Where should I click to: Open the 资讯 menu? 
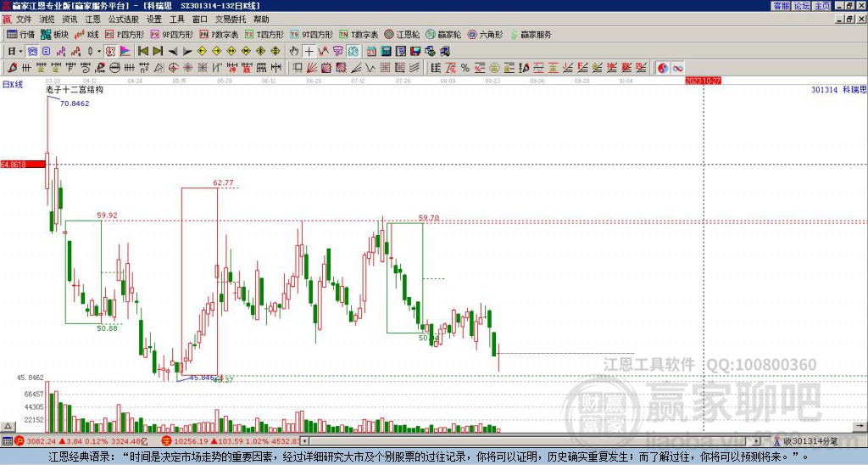pyautogui.click(x=70, y=20)
